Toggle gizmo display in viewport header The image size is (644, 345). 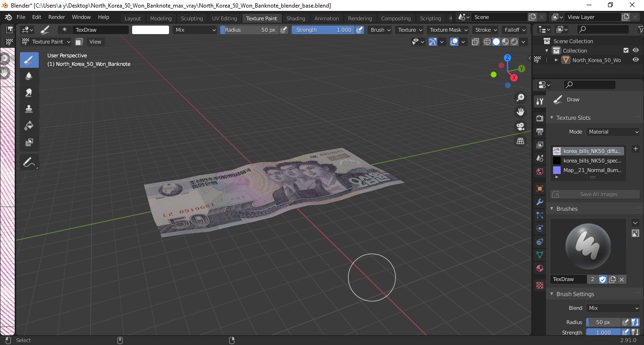pos(432,42)
